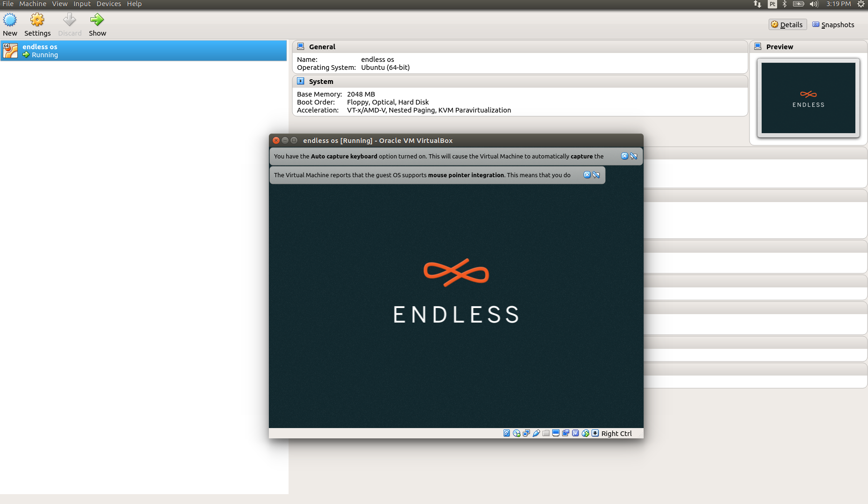Screen dimensions: 868x504
Task: Open Settings for the selected VM
Action: point(37,25)
